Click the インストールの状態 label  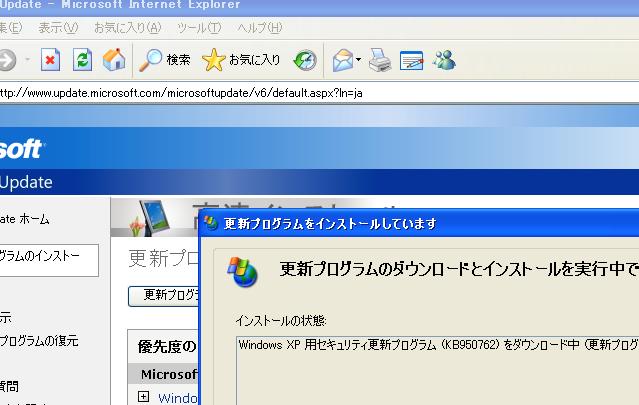pyautogui.click(x=281, y=321)
